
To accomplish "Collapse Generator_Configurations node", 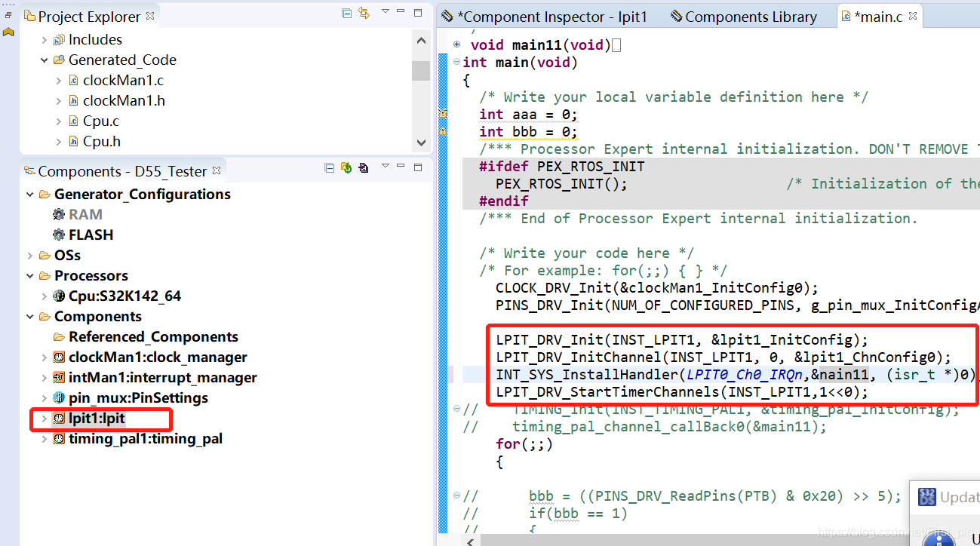I will (x=29, y=195).
